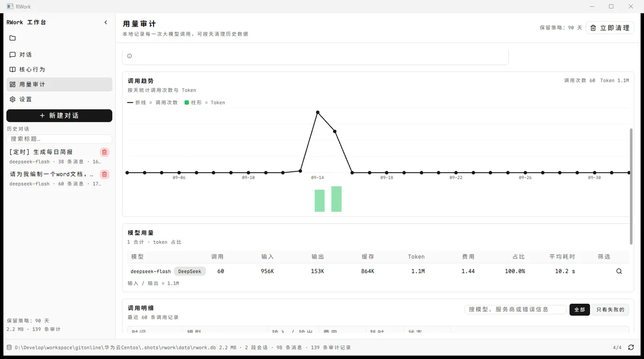644x359 pixels.
Task: Click the 4/4 indicator in status bar
Action: [617, 347]
